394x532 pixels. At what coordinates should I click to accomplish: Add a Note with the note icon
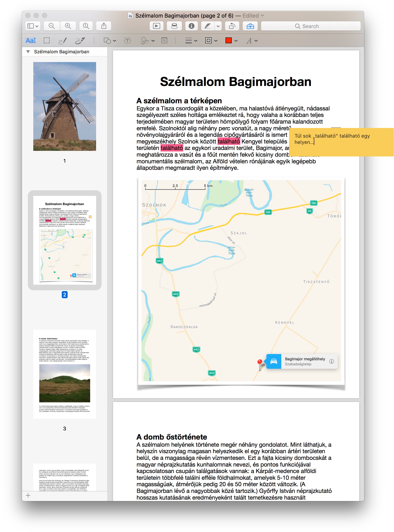(164, 41)
